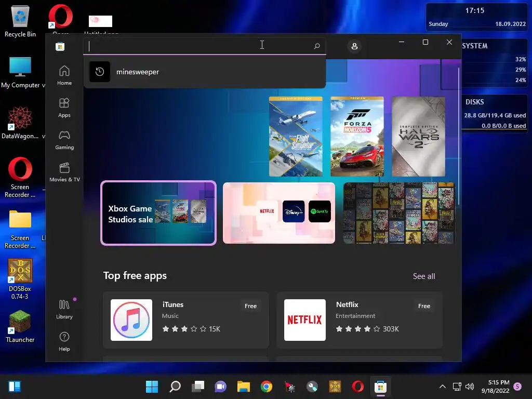Open the iTunes app icon
This screenshot has width=532, height=399.
coord(131,320)
